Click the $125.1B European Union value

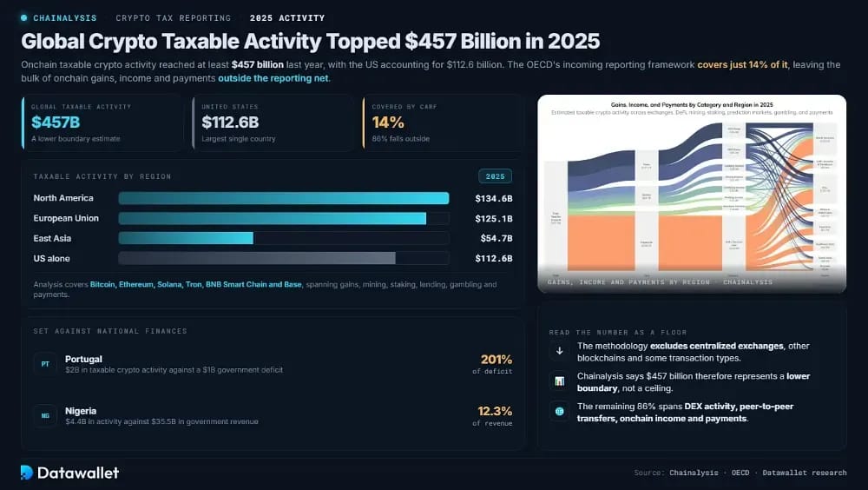click(x=494, y=218)
